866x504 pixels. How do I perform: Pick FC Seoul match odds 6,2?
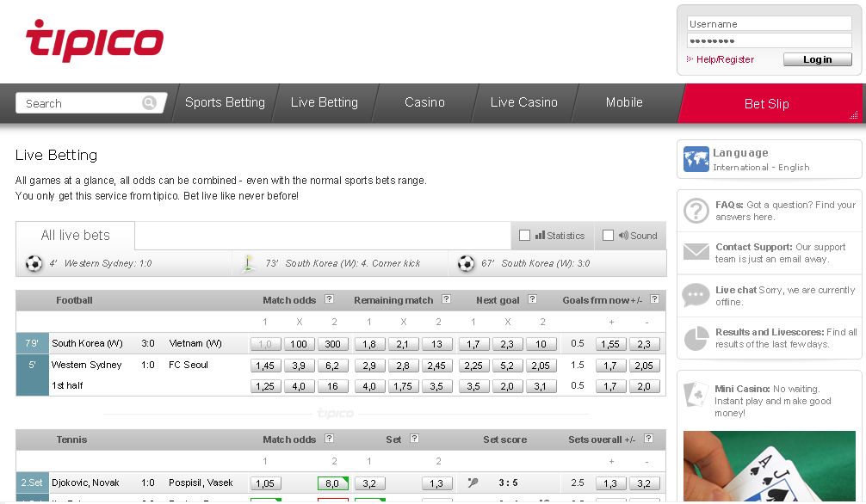pos(332,366)
